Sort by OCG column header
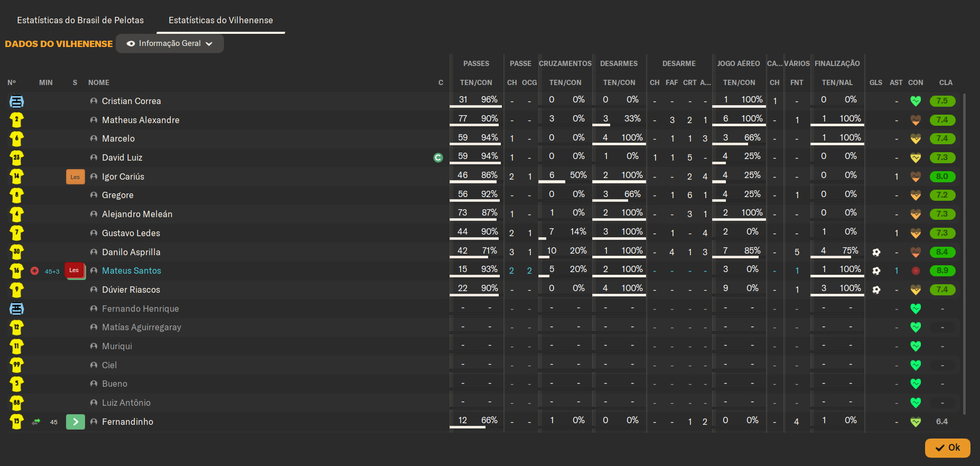Screen dimensions: 980x466 [529, 82]
